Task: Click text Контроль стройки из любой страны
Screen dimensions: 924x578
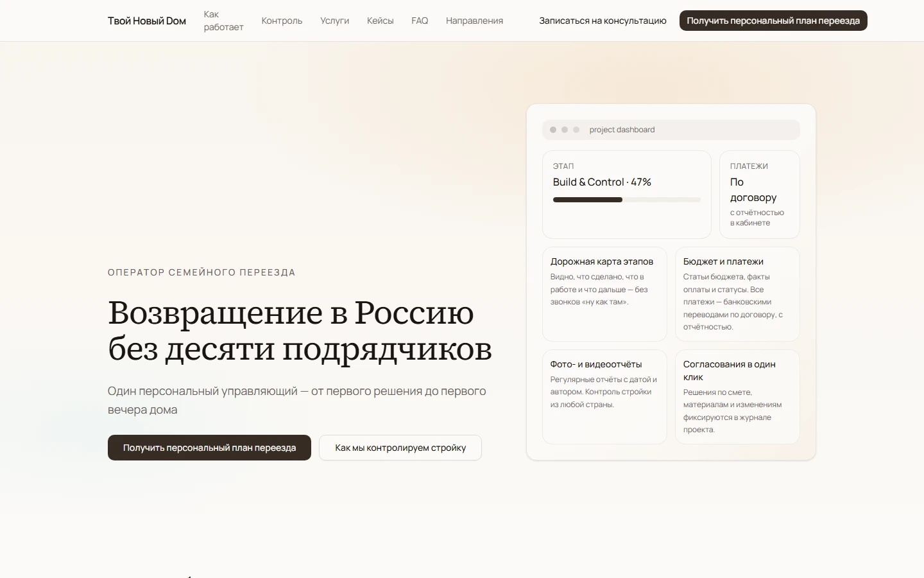Action: coord(601,398)
